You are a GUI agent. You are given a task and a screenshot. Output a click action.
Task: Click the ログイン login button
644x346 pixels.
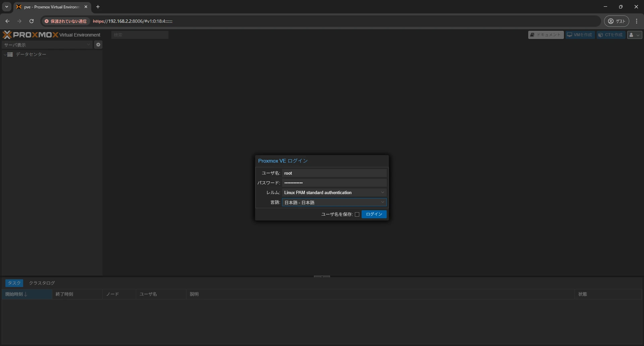(374, 214)
